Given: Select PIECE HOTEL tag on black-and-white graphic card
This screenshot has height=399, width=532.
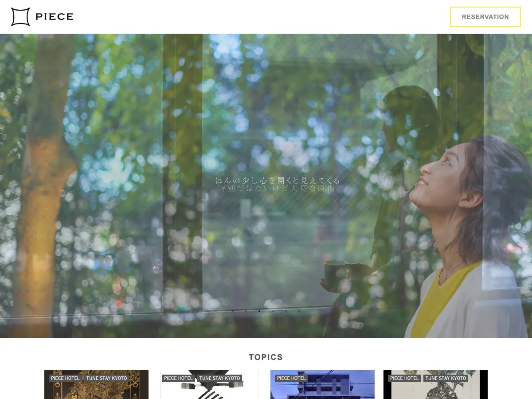Looking at the screenshot, I should click(x=178, y=378).
